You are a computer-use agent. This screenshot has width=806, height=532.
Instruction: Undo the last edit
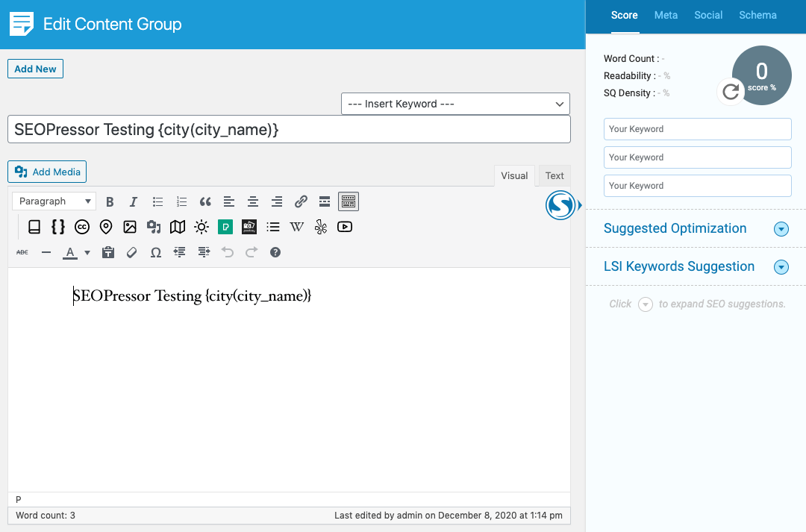[x=227, y=252]
